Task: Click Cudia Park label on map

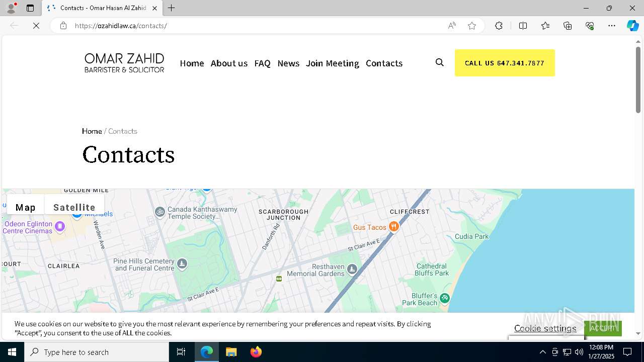Action: [471, 236]
